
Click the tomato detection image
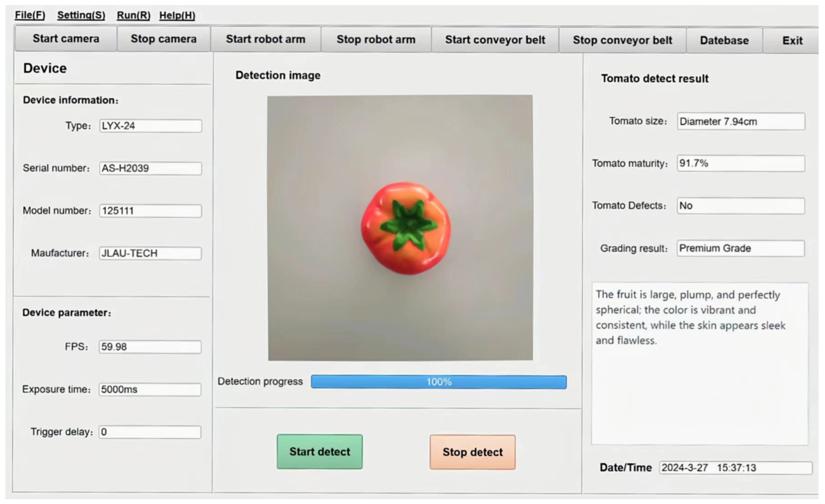[400, 228]
